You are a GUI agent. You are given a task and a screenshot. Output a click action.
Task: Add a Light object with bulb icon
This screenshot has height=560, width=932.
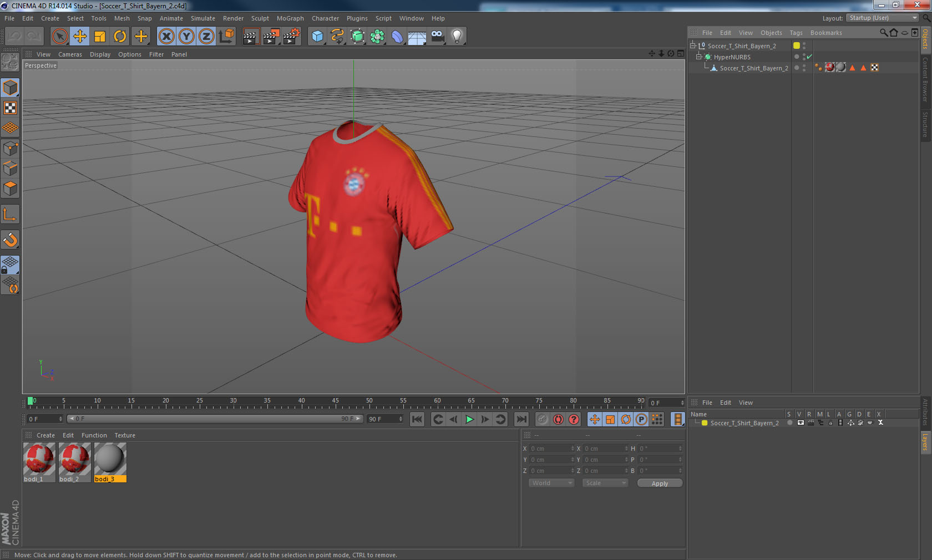457,37
